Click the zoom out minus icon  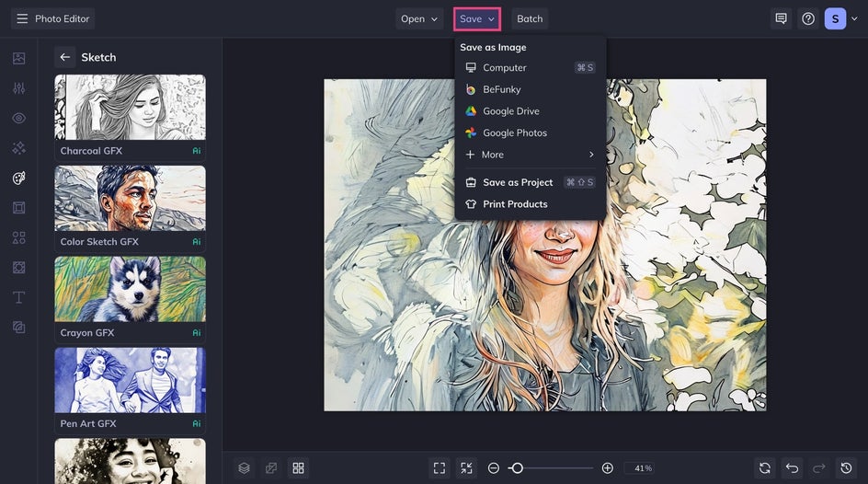493,468
